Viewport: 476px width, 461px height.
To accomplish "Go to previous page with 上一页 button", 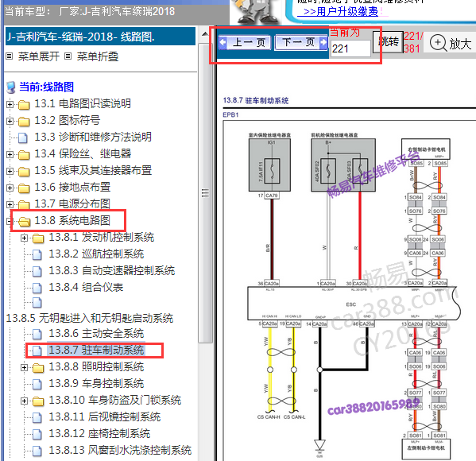I will coord(245,42).
